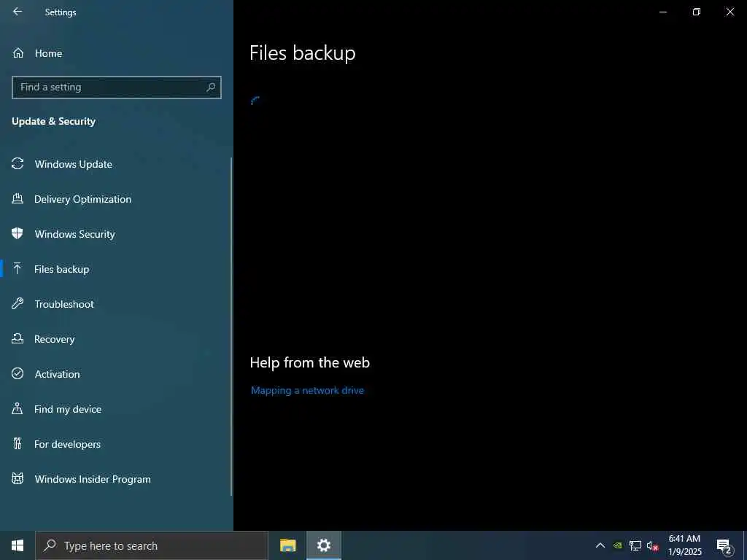Open Mapping a network drive link
This screenshot has width=747, height=560.
pos(307,391)
